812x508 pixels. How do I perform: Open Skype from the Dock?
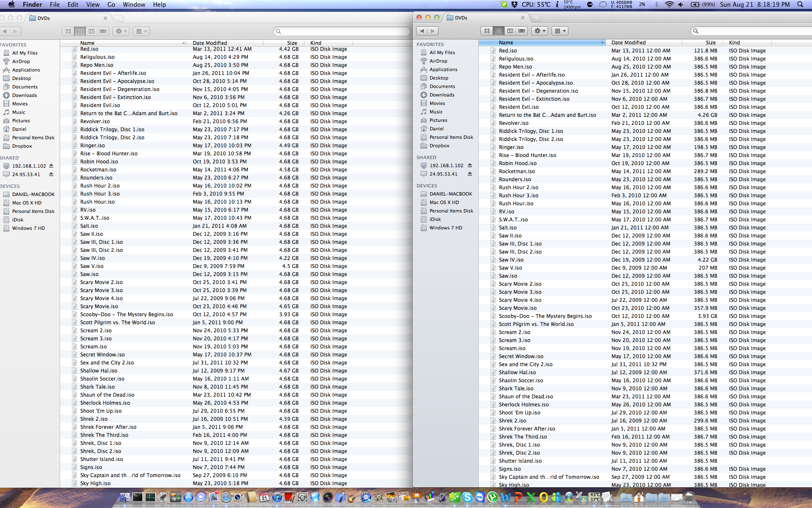pos(467,497)
